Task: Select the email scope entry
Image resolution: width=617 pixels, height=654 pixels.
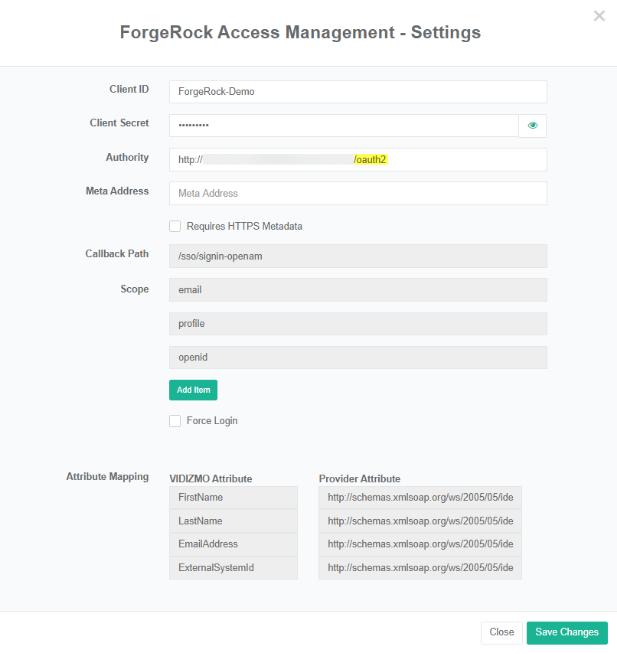Action: pos(358,290)
